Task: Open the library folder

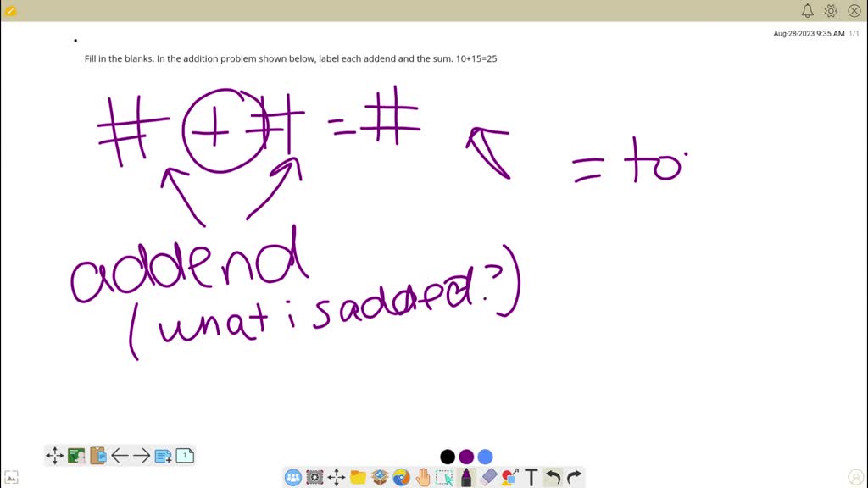Action: (358, 477)
